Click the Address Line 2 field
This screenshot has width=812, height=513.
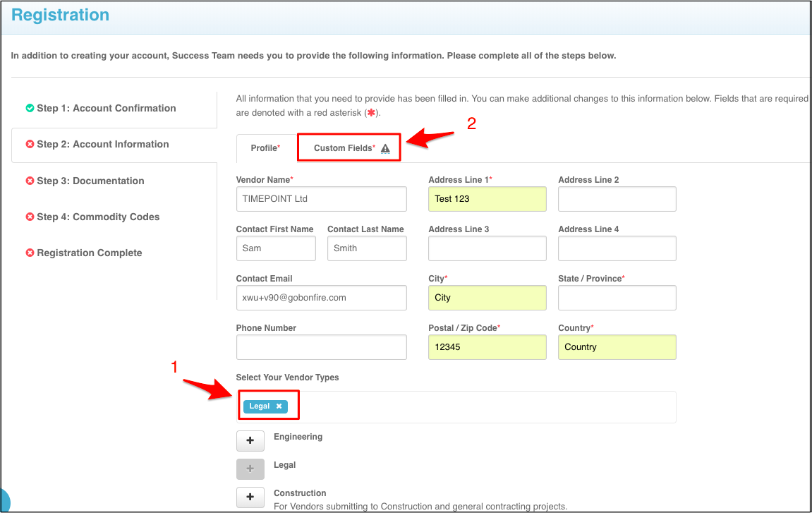click(x=617, y=199)
